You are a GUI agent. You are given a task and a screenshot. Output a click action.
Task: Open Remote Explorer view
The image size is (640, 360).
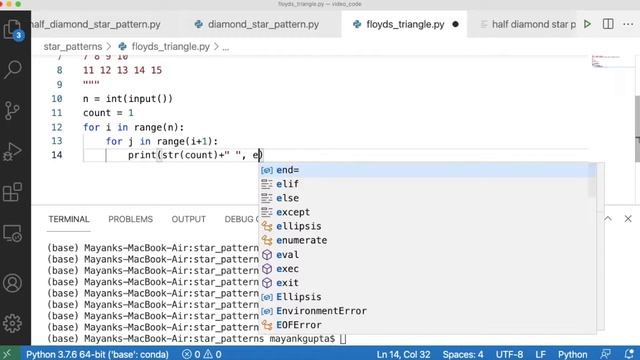click(13, 233)
